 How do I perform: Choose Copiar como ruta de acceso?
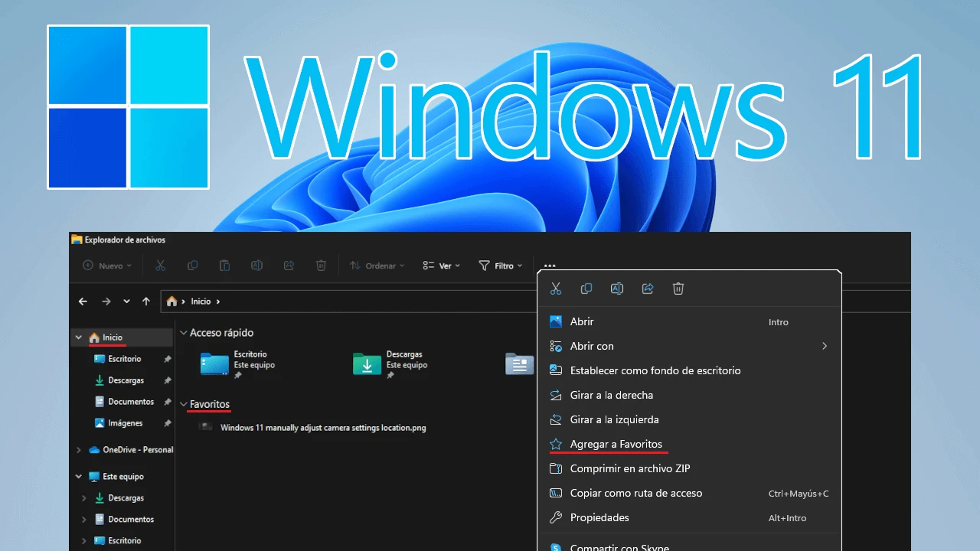pyautogui.click(x=689, y=493)
